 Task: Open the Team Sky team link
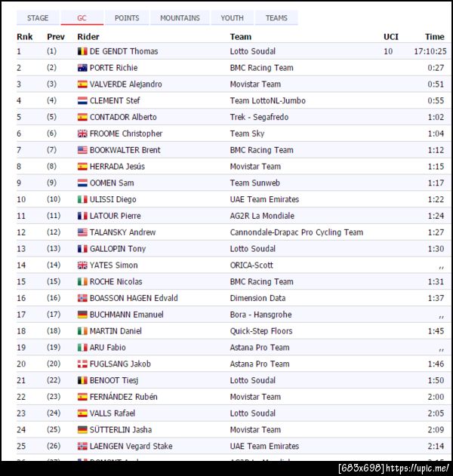click(x=247, y=134)
